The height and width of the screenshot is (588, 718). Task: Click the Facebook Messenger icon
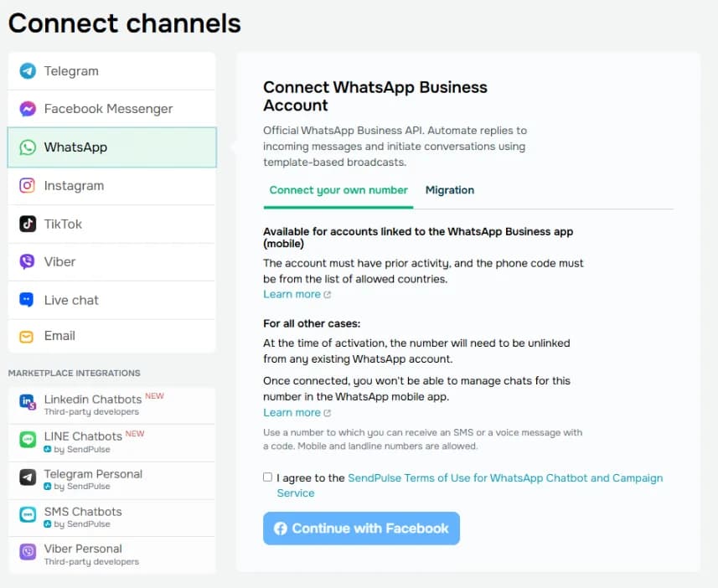click(28, 109)
